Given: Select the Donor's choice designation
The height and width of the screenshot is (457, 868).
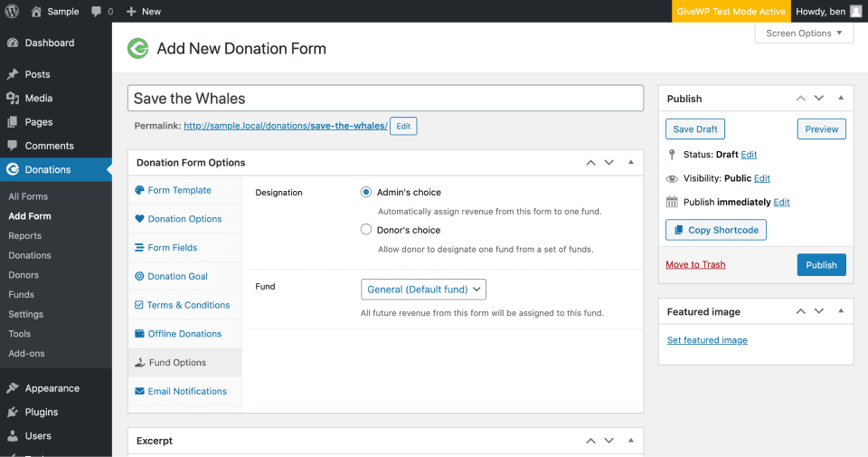Looking at the screenshot, I should point(366,229).
